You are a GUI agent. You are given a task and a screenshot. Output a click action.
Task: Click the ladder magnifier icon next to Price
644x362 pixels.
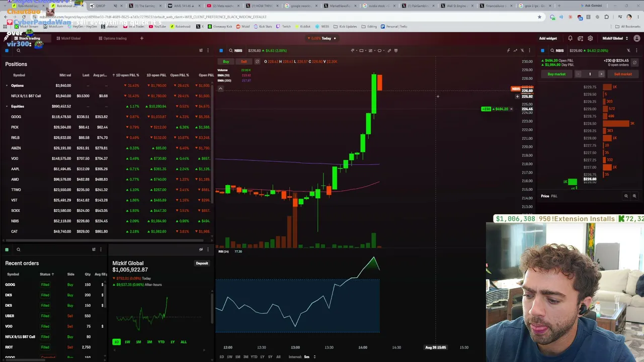626,196
